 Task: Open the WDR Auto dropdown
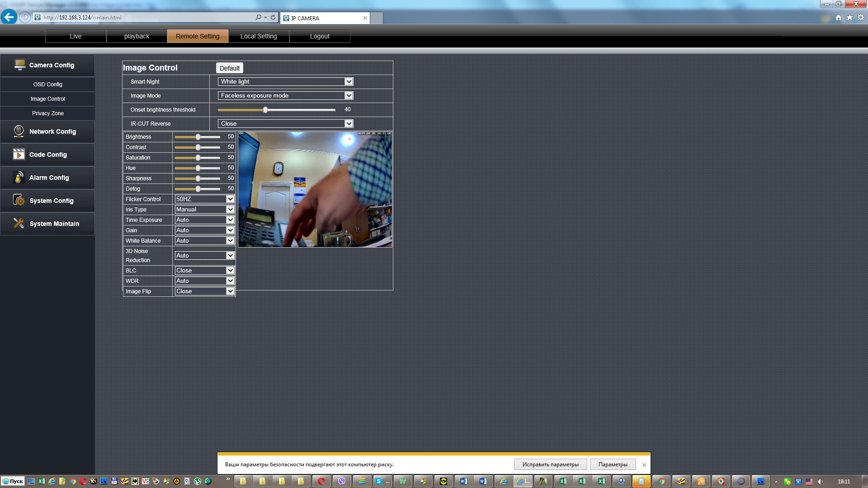click(x=204, y=281)
